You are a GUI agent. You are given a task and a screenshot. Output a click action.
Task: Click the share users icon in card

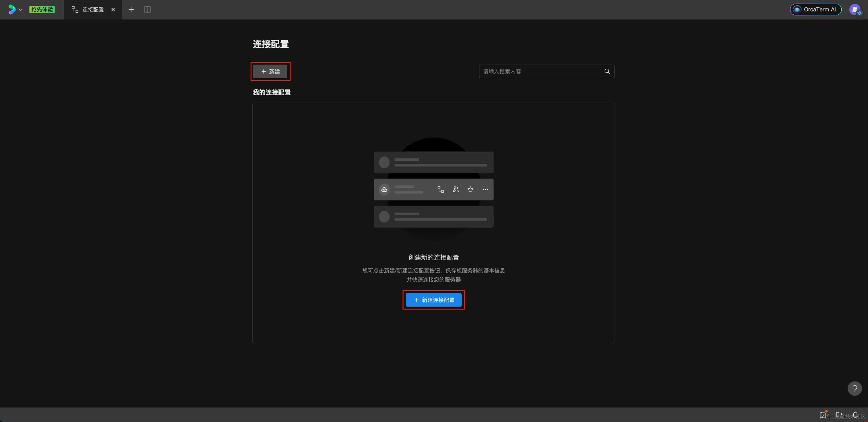[456, 189]
